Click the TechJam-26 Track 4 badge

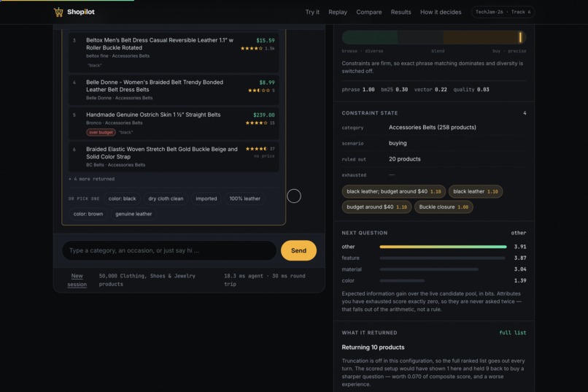point(503,12)
